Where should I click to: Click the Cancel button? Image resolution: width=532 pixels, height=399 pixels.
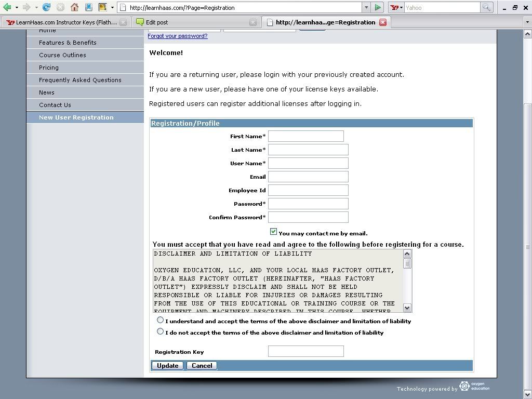202,365
